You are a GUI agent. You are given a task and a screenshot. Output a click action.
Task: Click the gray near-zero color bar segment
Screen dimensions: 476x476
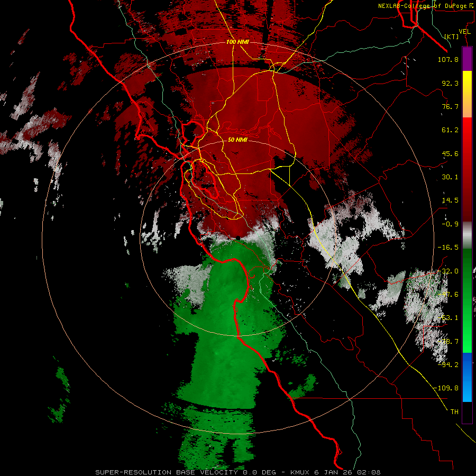[x=467, y=235]
